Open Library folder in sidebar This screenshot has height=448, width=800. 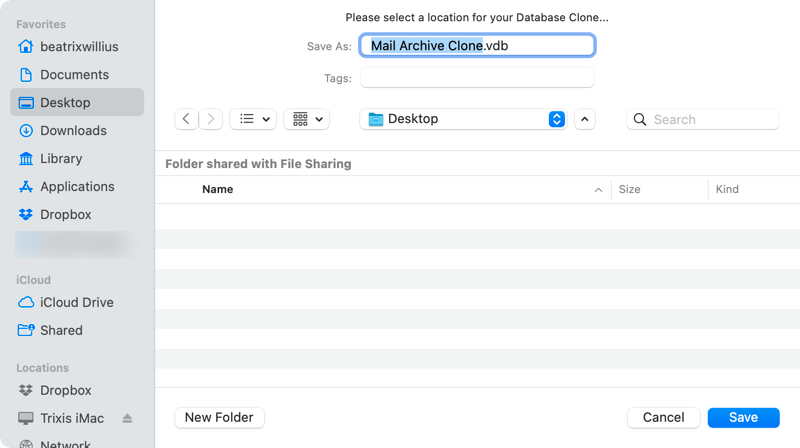77,159
